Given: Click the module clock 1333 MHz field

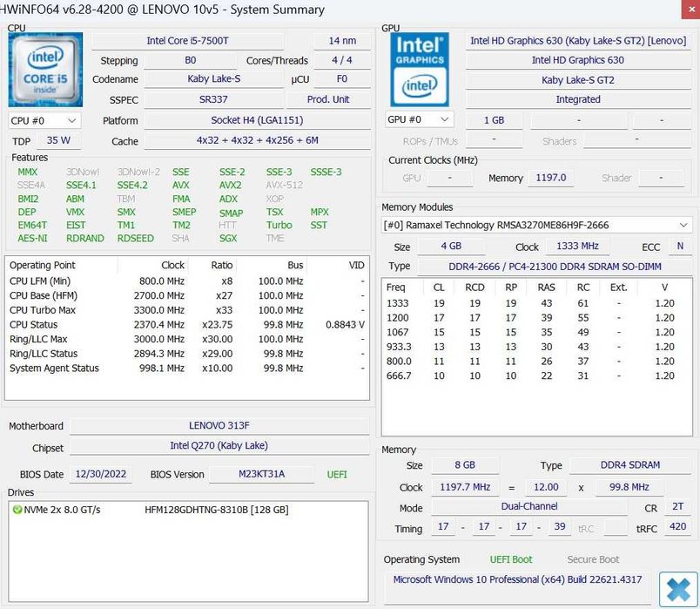Looking at the screenshot, I should (x=577, y=247).
